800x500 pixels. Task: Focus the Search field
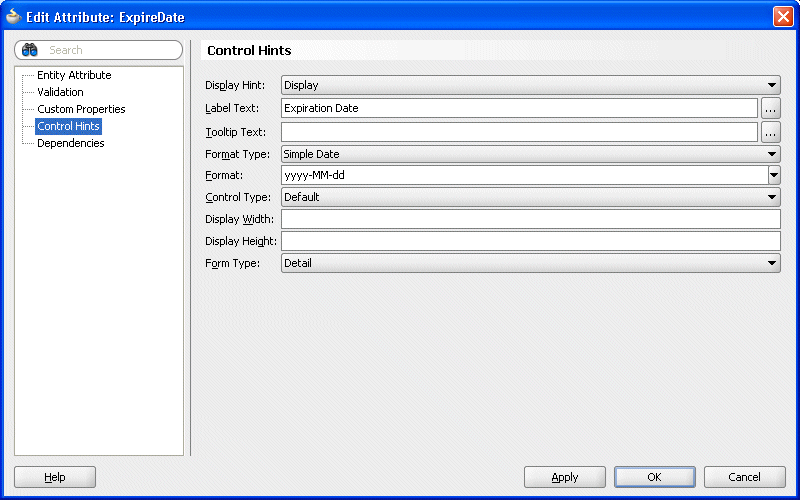point(98,50)
